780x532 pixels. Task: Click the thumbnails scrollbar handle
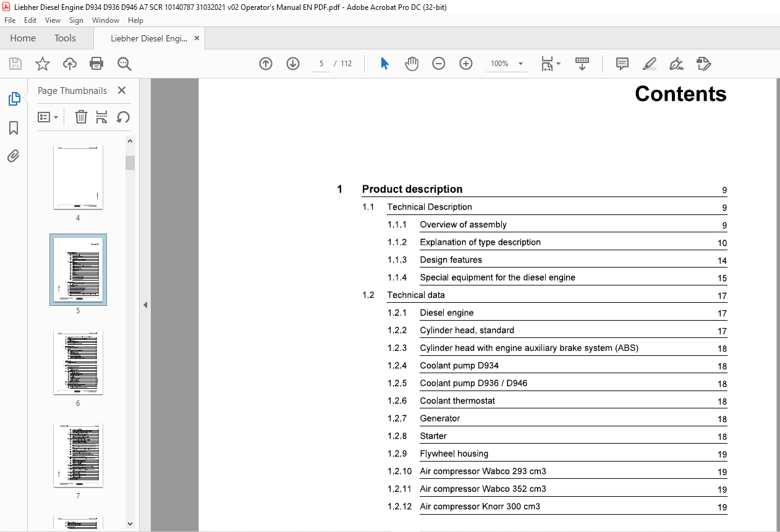130,163
